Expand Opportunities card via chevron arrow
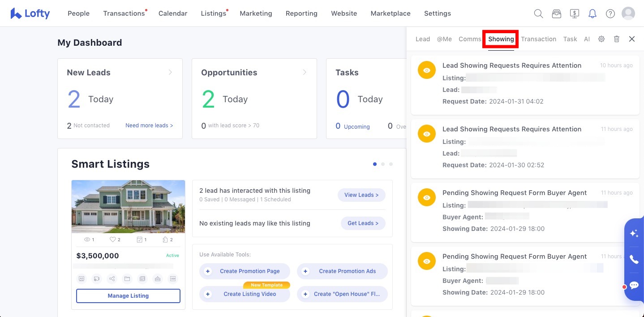Viewport: 644px width, 317px height. point(305,72)
